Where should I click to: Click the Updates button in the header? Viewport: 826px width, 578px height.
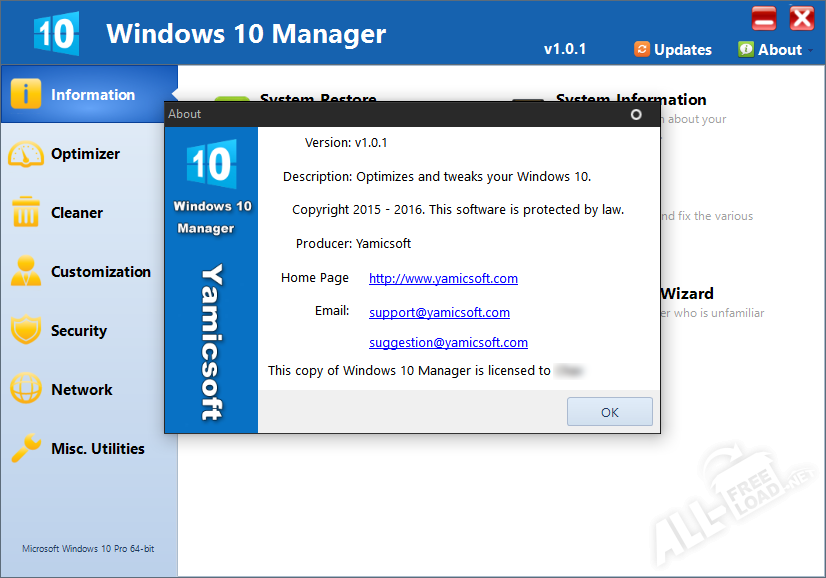[x=673, y=49]
